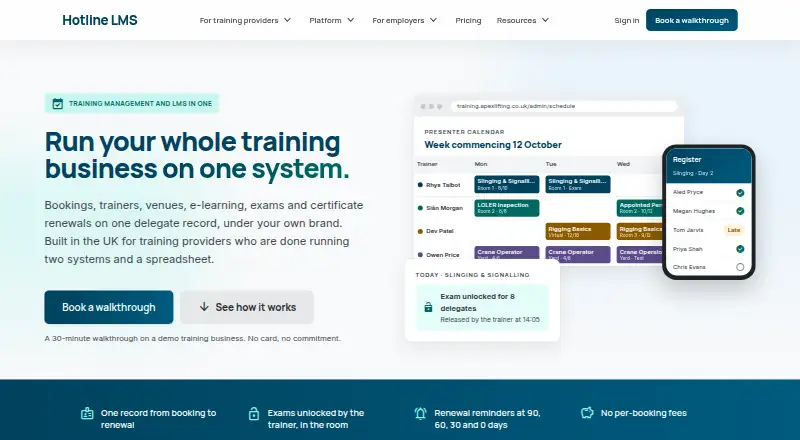Viewport: 800px width, 440px height.
Task: Expand the Resources menu
Action: click(522, 20)
